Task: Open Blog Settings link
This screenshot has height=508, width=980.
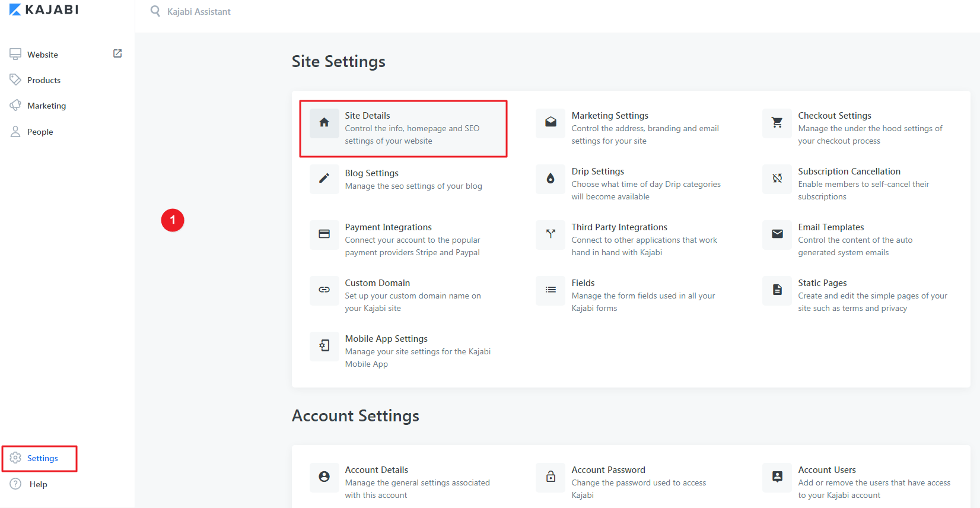Action: pos(372,173)
